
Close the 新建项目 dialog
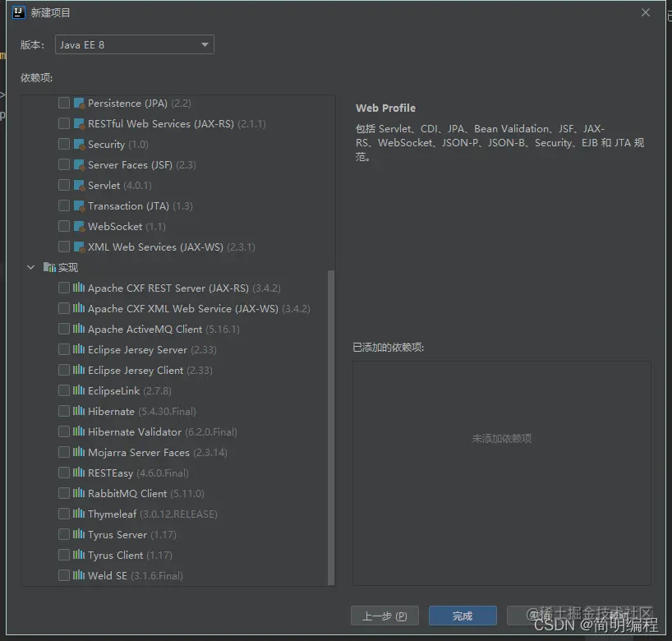coord(646,13)
